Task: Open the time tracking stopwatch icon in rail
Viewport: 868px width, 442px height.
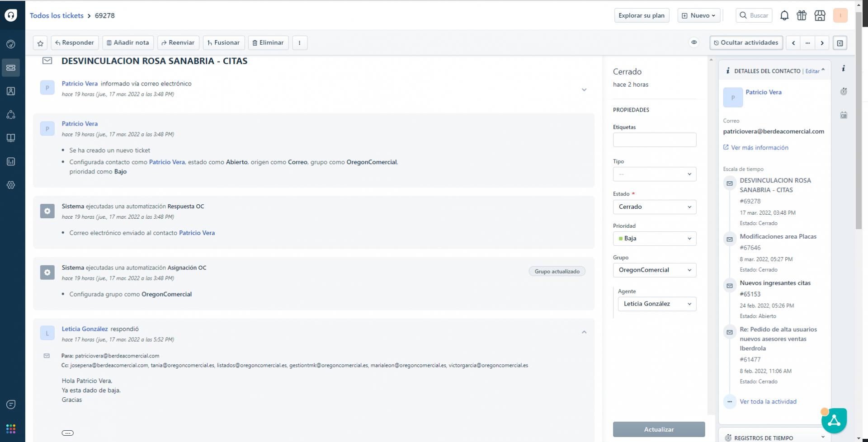Action: [x=844, y=91]
